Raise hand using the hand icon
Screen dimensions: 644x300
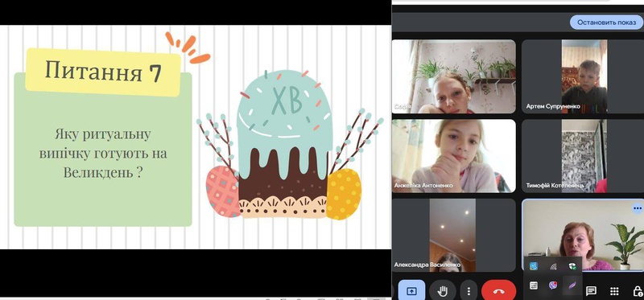click(x=442, y=291)
